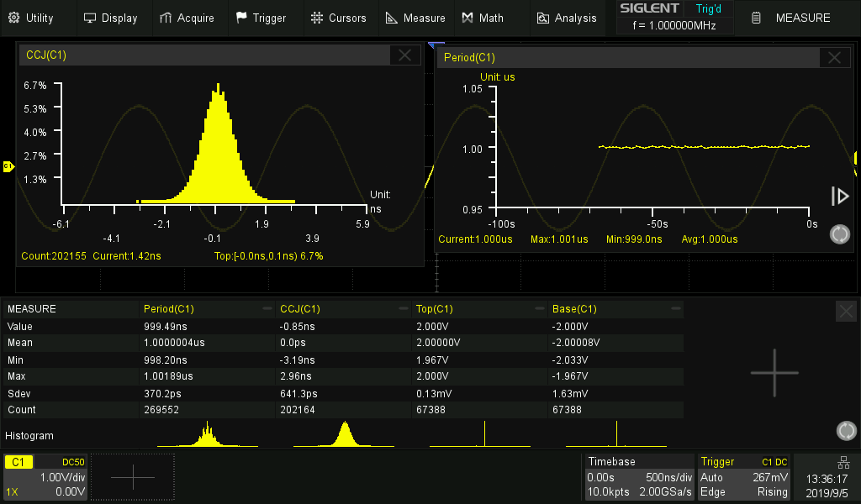Add a new channel using plus box
The width and height of the screenshot is (861, 504).
click(133, 477)
